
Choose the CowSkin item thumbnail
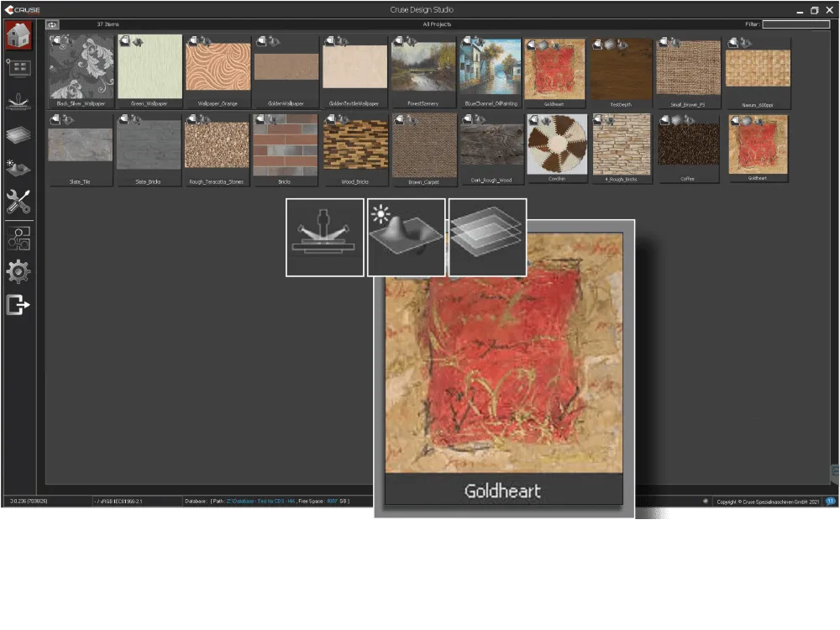(x=557, y=145)
